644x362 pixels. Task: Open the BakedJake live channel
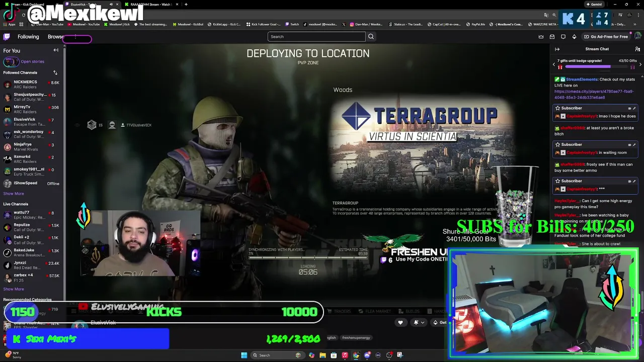pyautogui.click(x=31, y=252)
